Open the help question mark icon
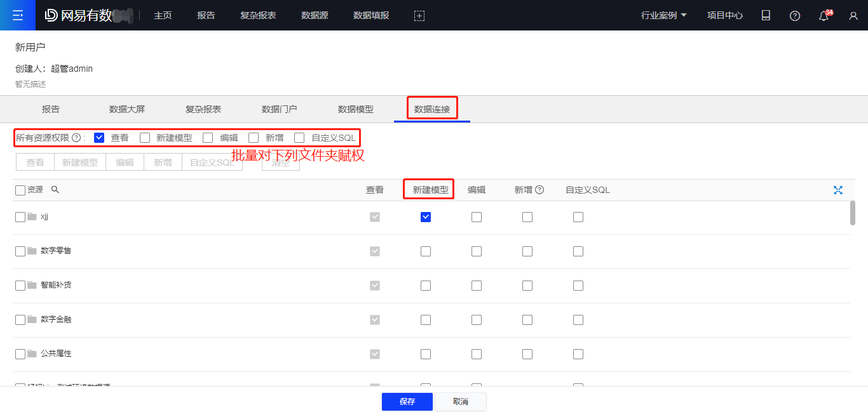The image size is (868, 417). 795,16
